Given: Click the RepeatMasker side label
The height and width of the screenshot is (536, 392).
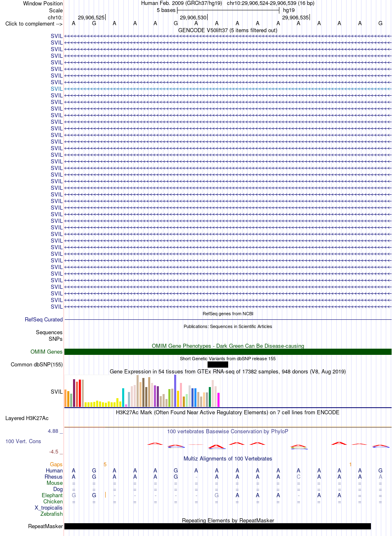Looking at the screenshot, I should click(x=45, y=526).
